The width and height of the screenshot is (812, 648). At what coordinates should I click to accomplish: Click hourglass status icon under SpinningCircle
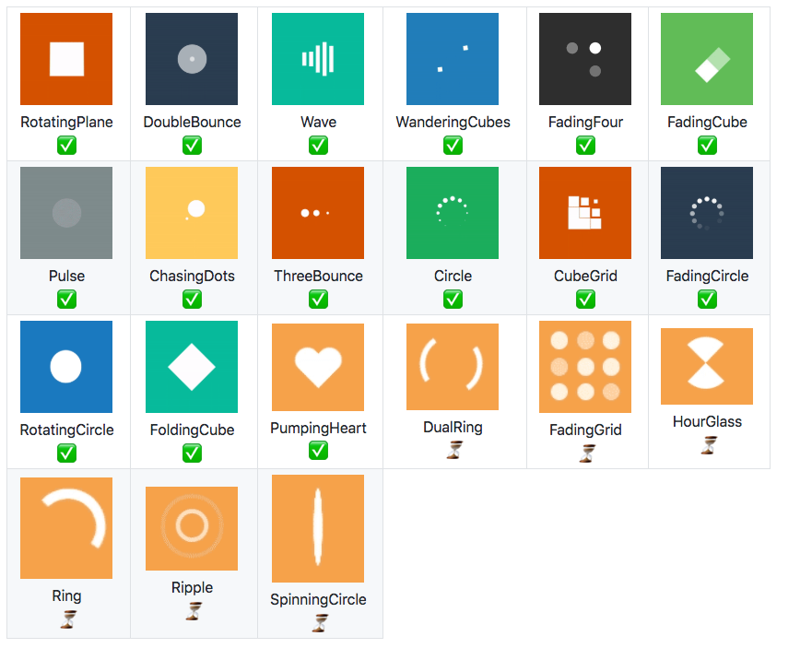click(x=320, y=622)
